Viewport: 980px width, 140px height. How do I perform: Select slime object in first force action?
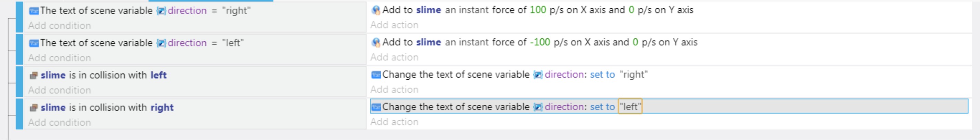pyautogui.click(x=429, y=10)
